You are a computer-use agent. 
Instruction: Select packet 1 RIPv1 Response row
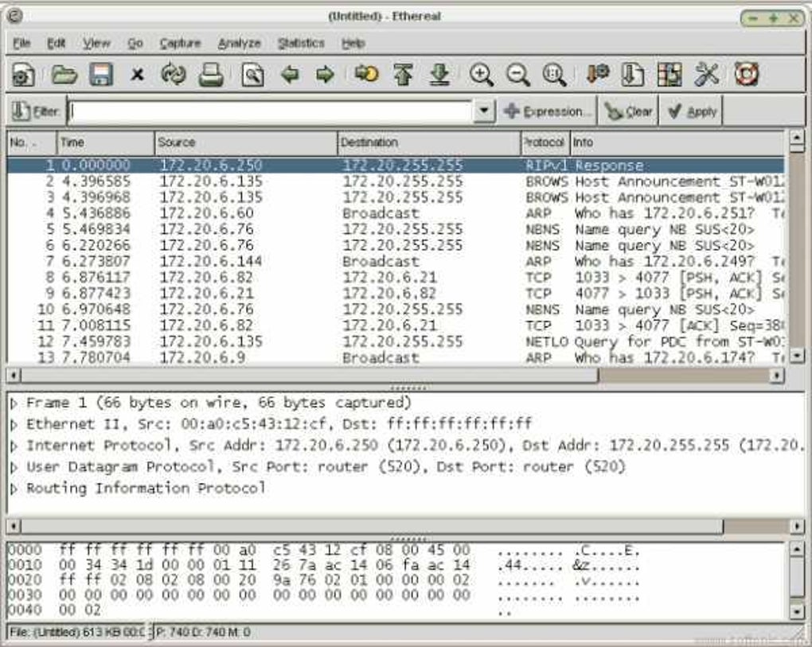pyautogui.click(x=396, y=165)
